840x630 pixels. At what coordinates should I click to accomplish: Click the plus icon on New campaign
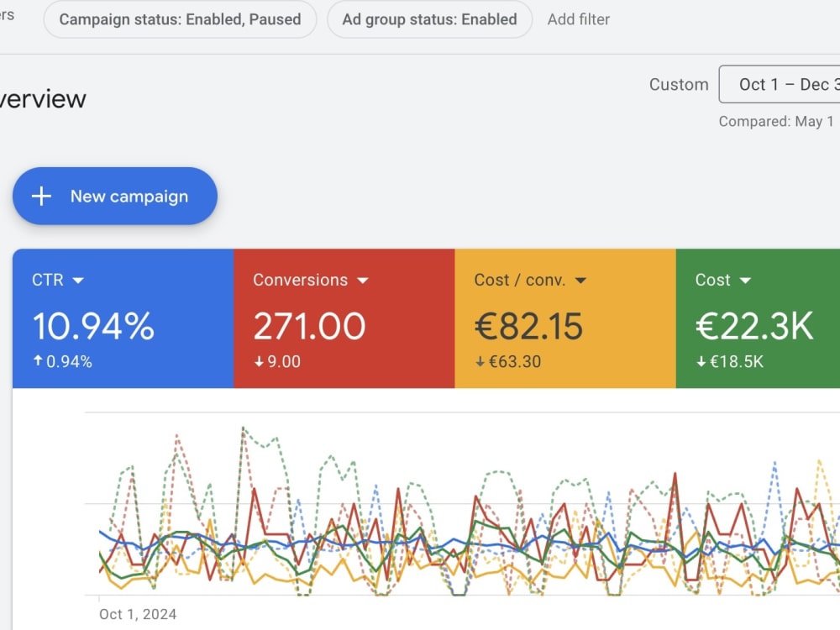41,196
